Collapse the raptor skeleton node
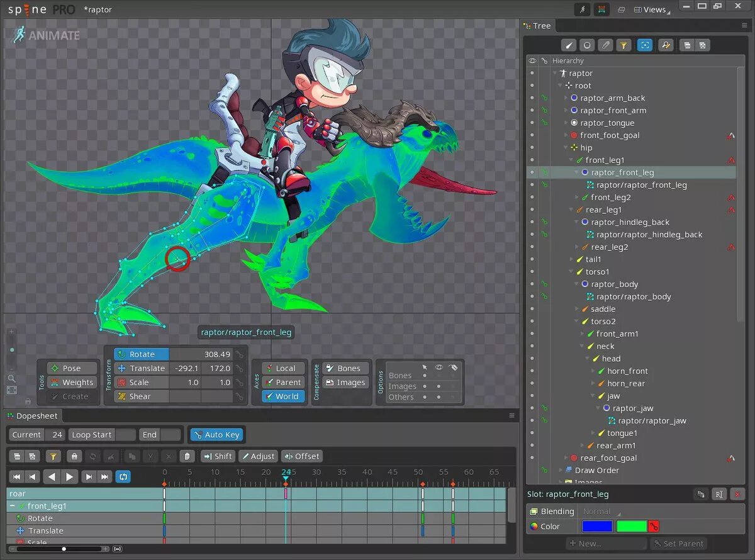 pos(555,73)
